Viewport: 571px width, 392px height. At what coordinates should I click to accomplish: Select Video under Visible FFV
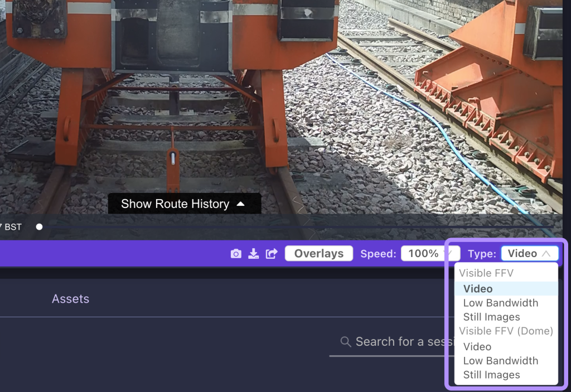[506, 288]
